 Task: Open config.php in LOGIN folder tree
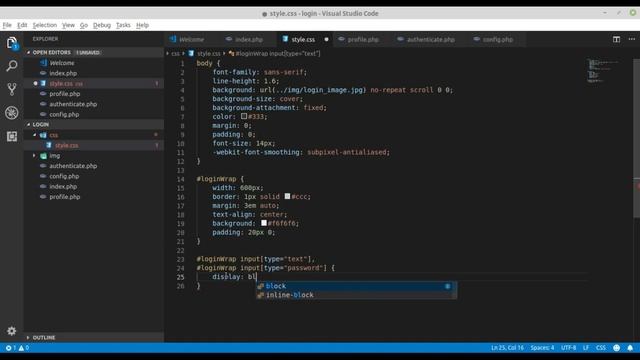click(94, 176)
